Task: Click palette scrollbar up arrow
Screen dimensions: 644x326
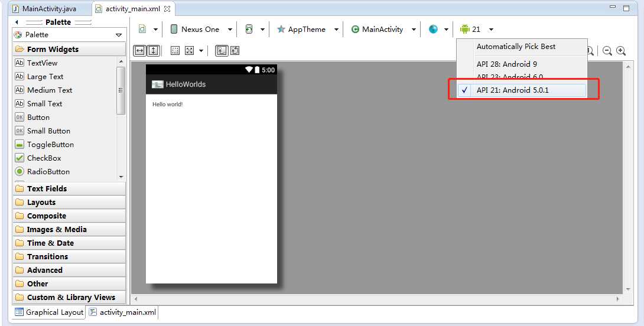Action: [x=121, y=61]
